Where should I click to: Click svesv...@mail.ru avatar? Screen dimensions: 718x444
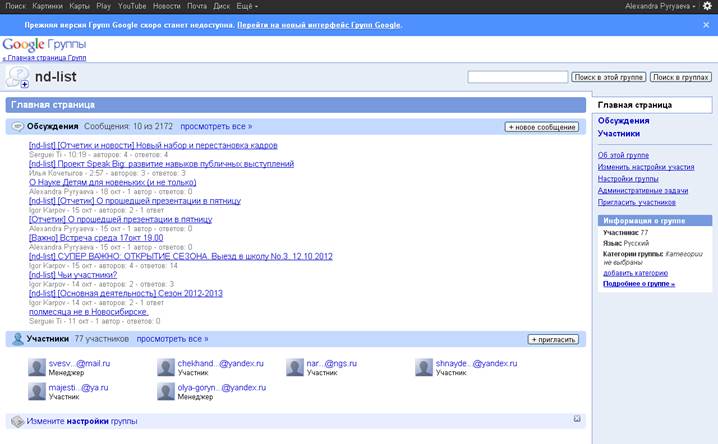click(37, 368)
